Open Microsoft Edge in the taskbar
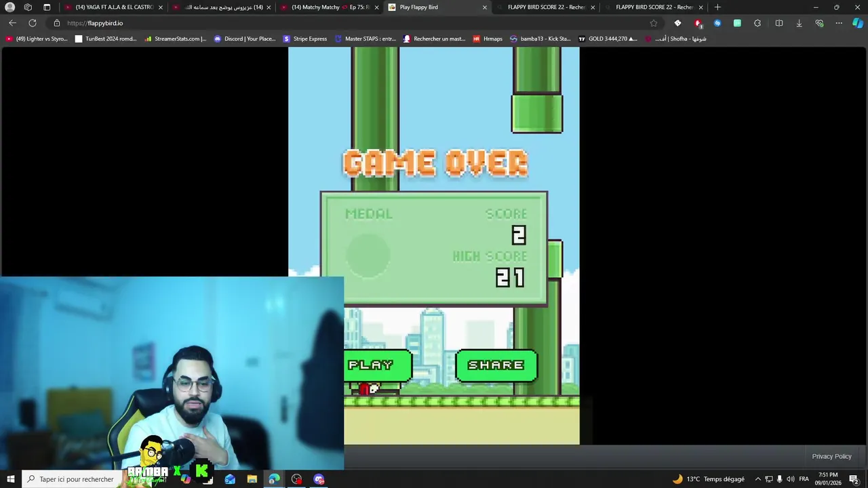868x488 pixels. 274,479
